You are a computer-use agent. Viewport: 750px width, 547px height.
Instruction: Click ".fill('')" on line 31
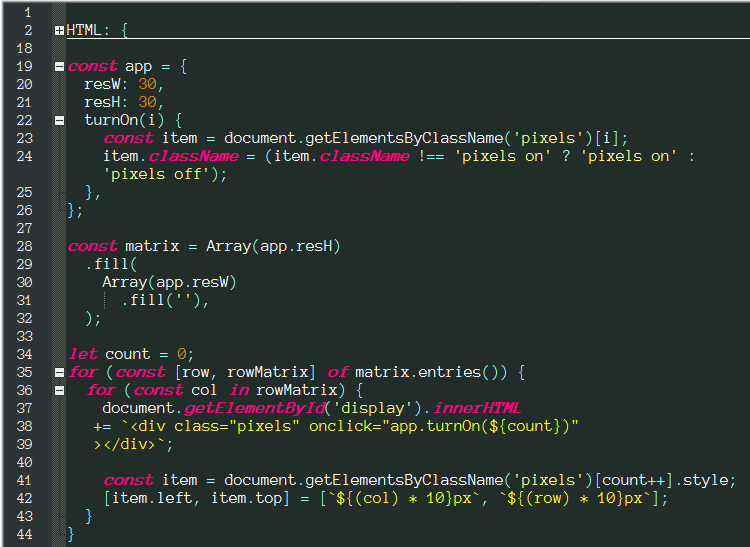160,301
